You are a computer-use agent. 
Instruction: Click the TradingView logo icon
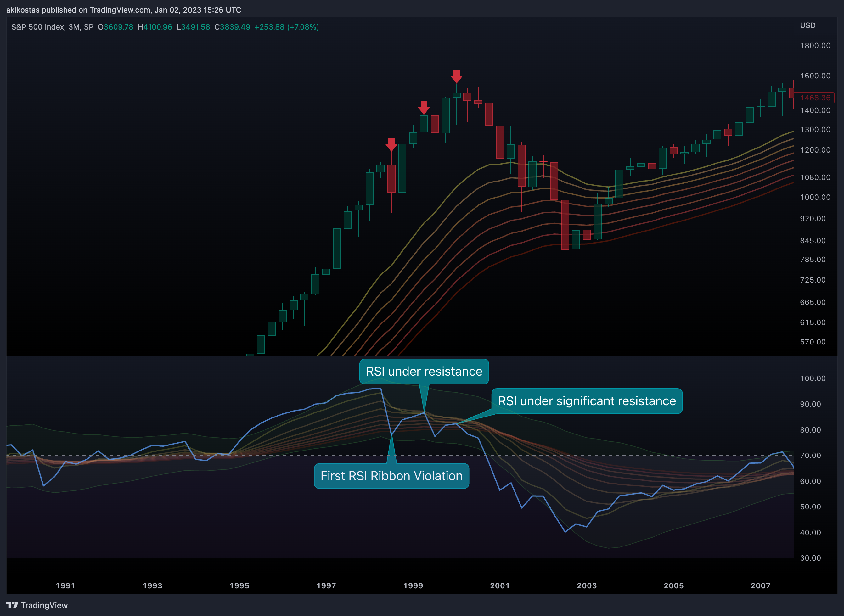click(12, 604)
